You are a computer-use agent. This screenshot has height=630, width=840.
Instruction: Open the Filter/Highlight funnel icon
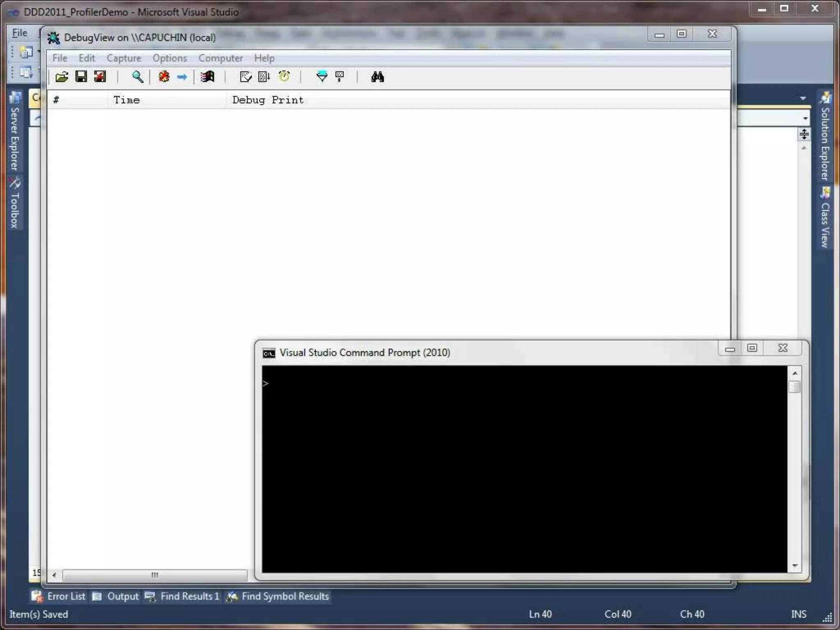pyautogui.click(x=322, y=77)
